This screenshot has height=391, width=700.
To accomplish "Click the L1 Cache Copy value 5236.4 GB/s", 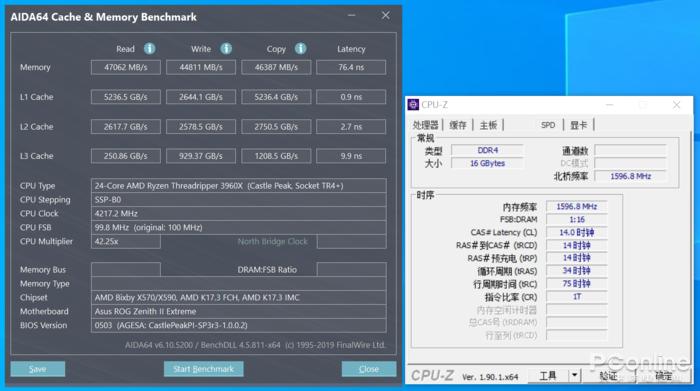I will point(276,97).
